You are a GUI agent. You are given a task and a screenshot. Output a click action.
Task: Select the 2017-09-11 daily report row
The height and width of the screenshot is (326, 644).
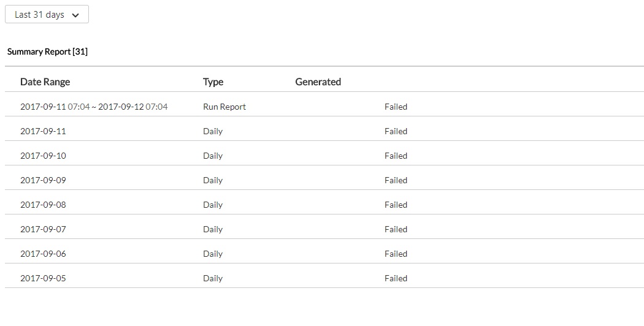(x=43, y=131)
